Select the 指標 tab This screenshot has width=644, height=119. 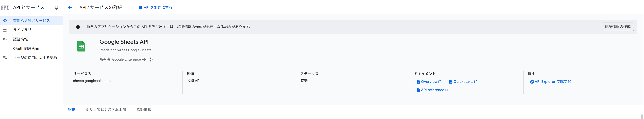71,110
